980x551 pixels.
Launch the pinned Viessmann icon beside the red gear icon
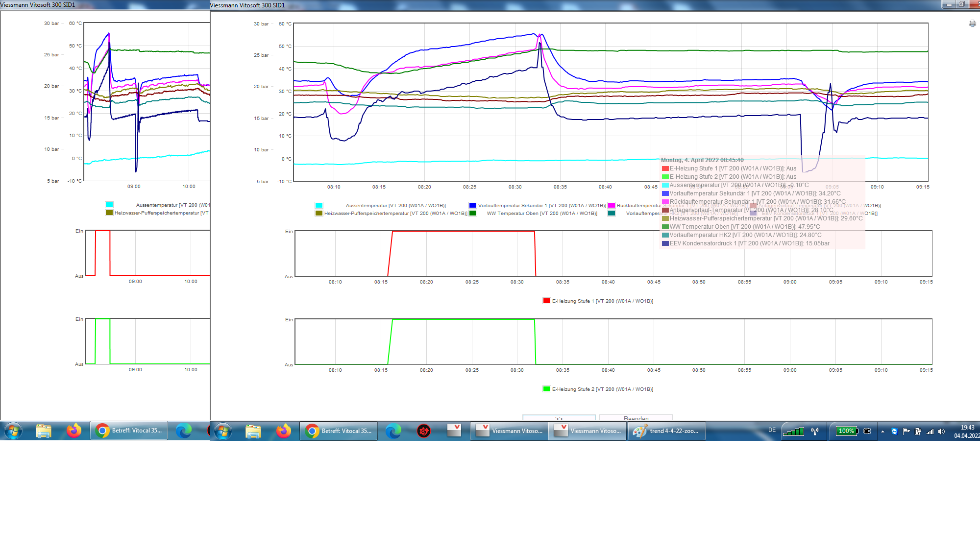[x=454, y=431]
